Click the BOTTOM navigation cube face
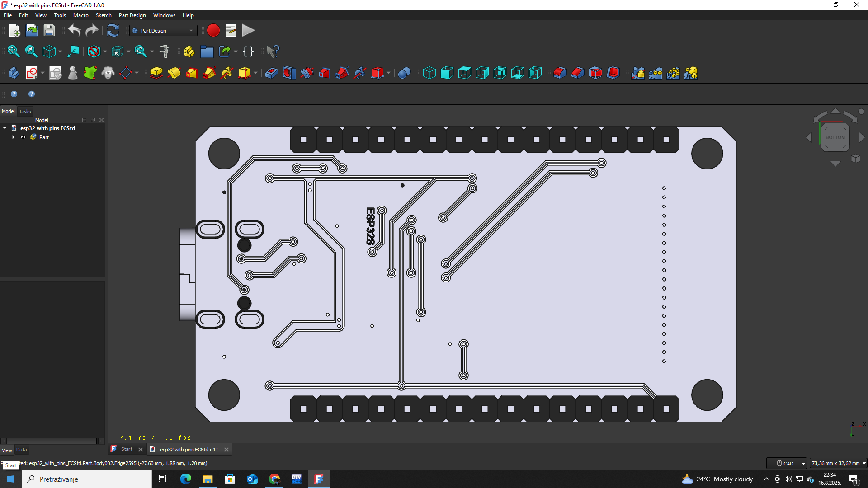Image resolution: width=868 pixels, height=488 pixels. (835, 137)
